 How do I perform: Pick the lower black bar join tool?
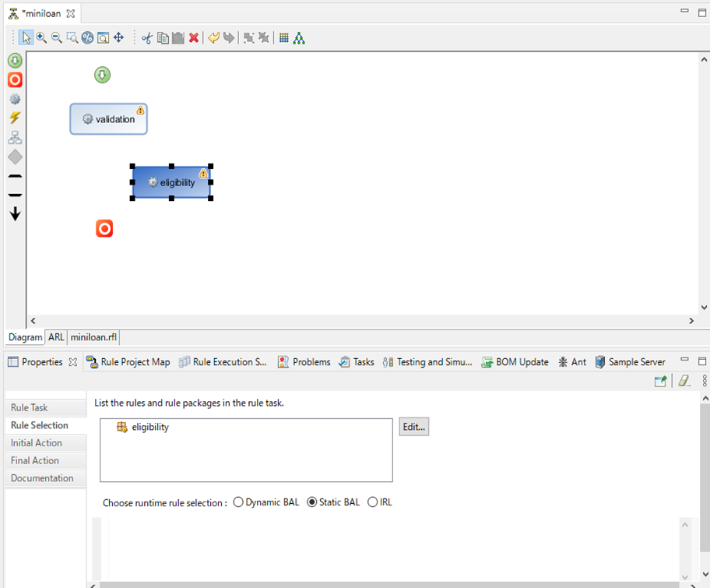[x=15, y=195]
